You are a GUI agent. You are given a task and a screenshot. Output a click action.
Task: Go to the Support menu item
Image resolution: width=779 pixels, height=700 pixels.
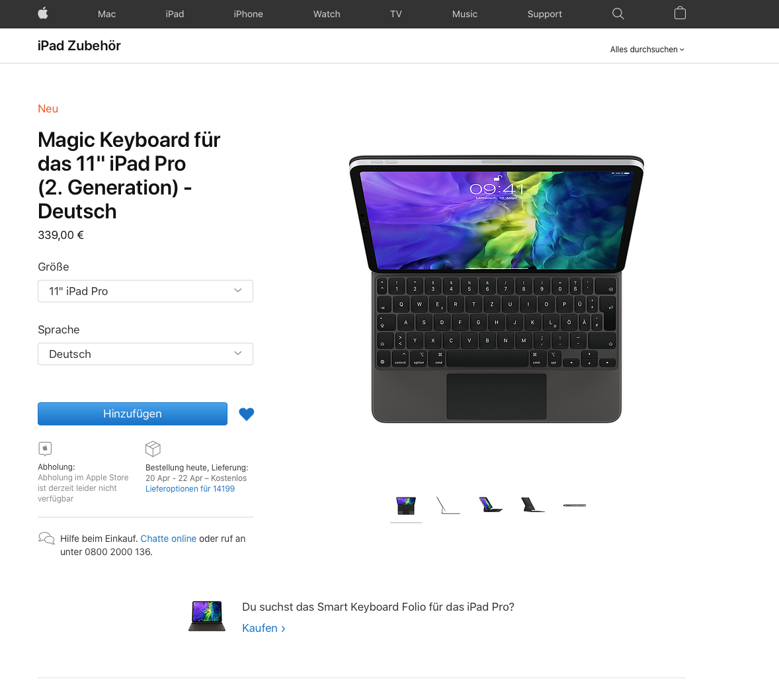click(544, 14)
